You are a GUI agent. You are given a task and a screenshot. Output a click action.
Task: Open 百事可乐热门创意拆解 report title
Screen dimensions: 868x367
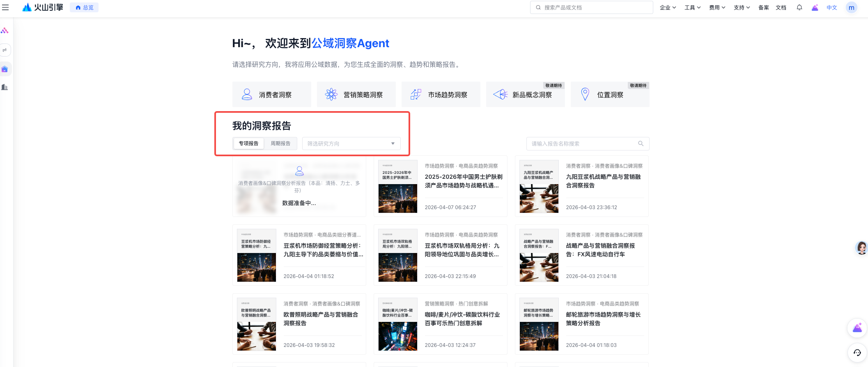462,319
